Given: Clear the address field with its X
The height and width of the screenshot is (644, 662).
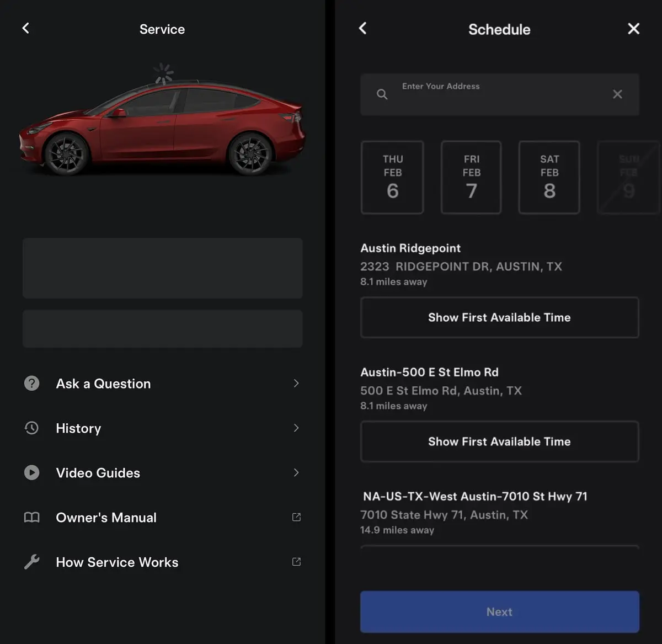Looking at the screenshot, I should 617,94.
